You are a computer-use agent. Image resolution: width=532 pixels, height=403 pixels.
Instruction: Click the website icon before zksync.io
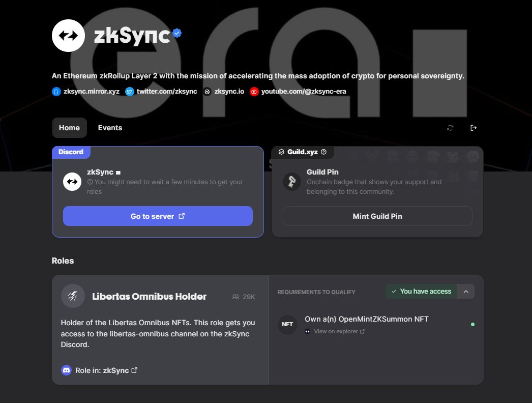[207, 92]
